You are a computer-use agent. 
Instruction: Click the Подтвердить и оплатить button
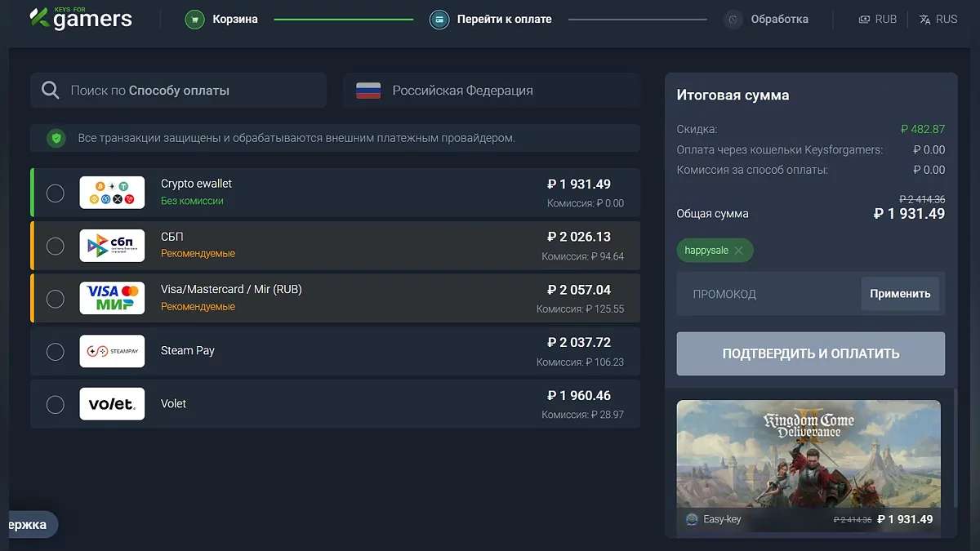pyautogui.click(x=810, y=353)
